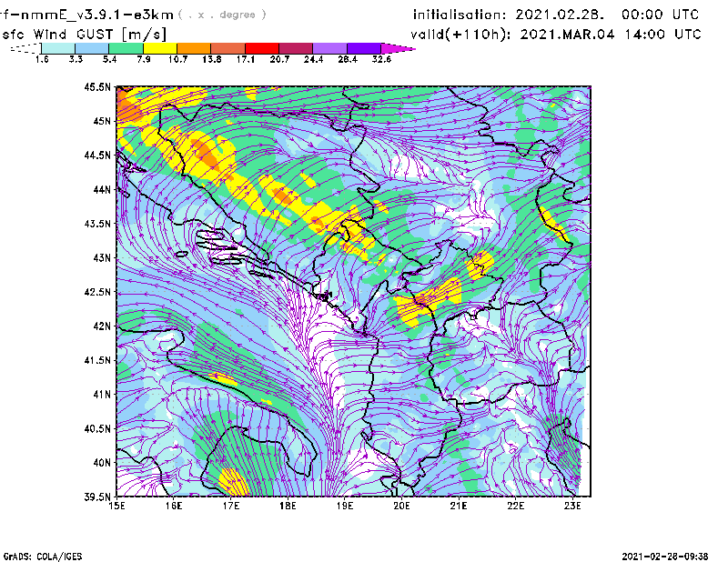This screenshot has height=562, width=728.
Task: Click the 'sfc Wind GUST [m/s]' title
Action: tap(84, 35)
